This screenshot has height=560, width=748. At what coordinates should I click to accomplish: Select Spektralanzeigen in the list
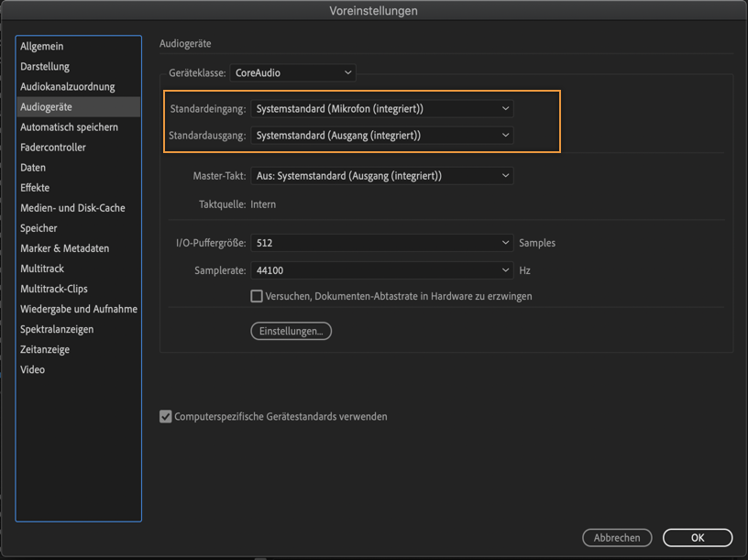point(57,329)
